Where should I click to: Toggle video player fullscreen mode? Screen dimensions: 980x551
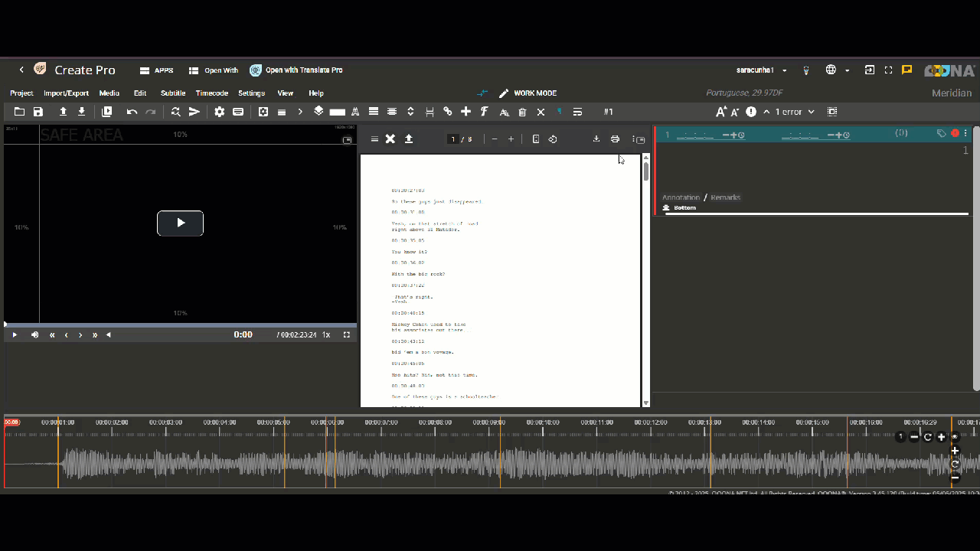[x=347, y=334]
